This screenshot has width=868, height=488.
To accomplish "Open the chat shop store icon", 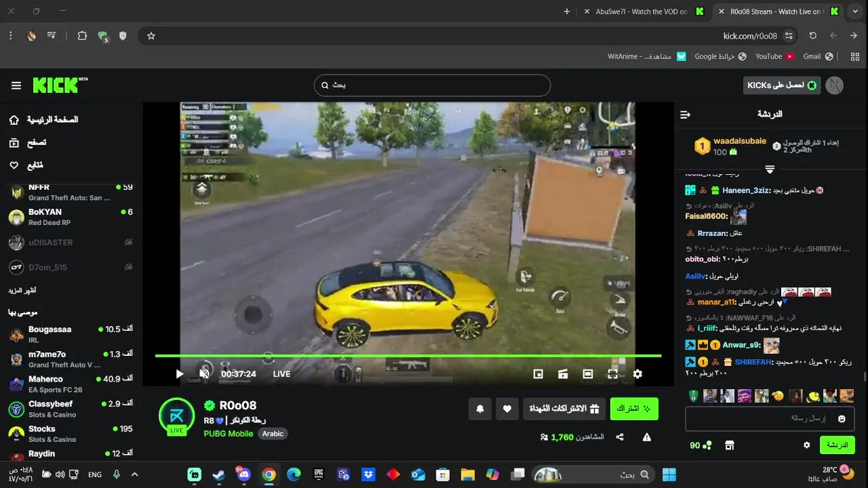I will tap(729, 445).
